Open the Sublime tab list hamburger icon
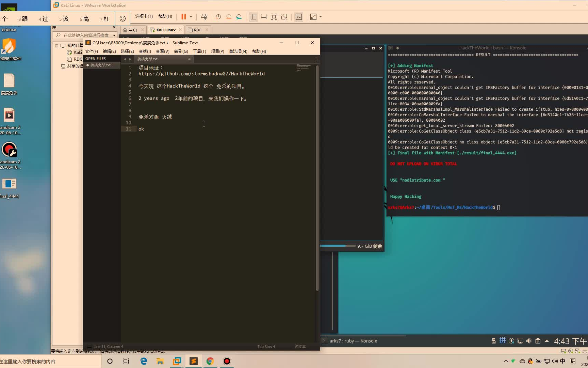588x368 pixels. [x=316, y=59]
